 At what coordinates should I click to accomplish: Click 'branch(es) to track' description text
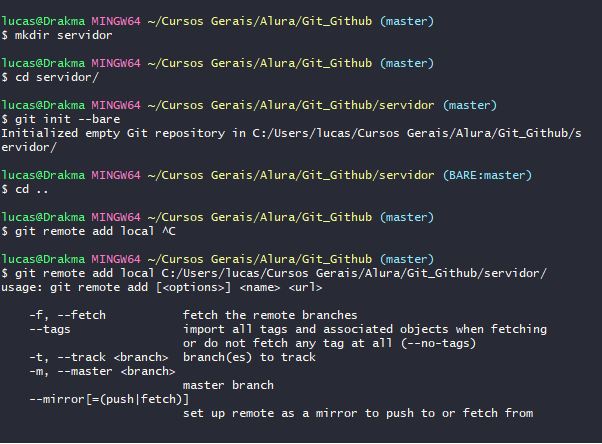[249, 357]
